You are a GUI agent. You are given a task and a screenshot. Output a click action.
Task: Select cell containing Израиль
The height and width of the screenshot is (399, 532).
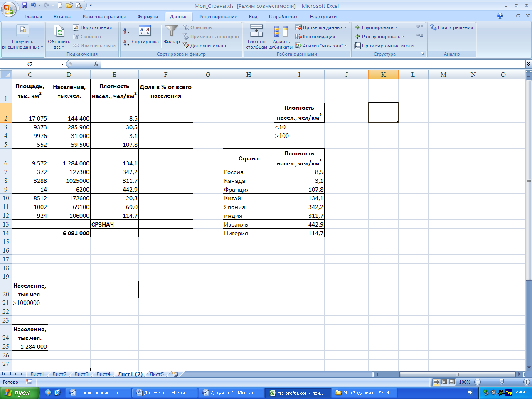click(x=249, y=224)
